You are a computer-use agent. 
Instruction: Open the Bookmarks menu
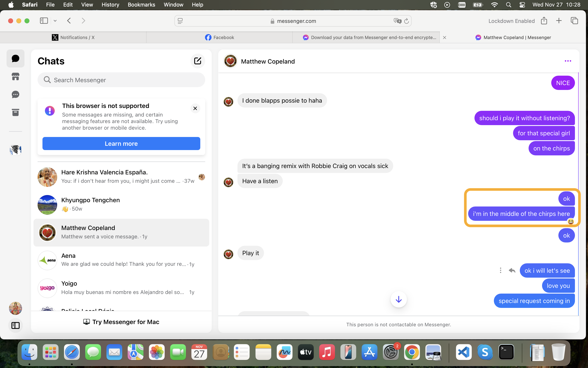click(x=141, y=5)
